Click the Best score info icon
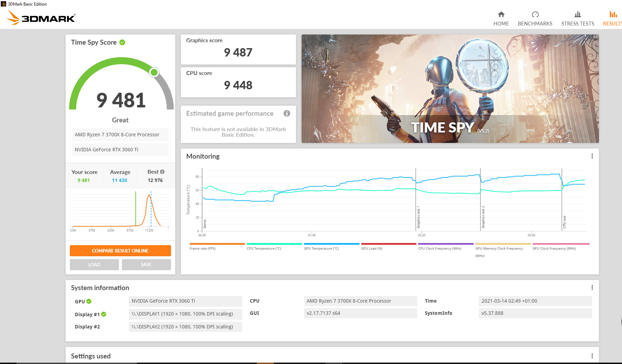Viewport: 622px width, 364px height. click(162, 172)
